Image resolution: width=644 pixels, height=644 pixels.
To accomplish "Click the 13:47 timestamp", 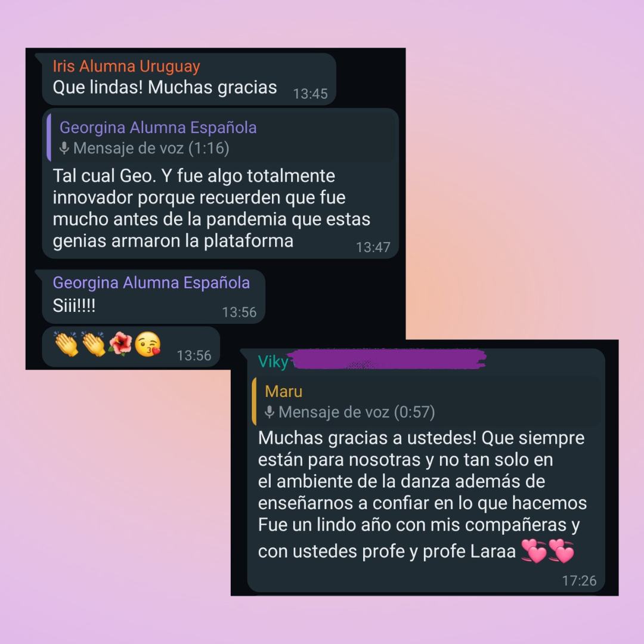I will coord(373,247).
